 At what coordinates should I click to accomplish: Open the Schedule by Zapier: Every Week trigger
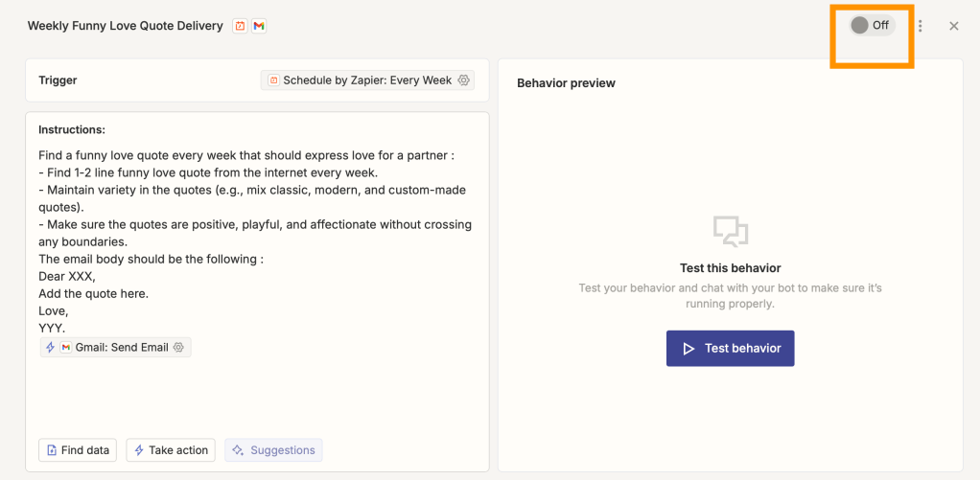tap(367, 80)
